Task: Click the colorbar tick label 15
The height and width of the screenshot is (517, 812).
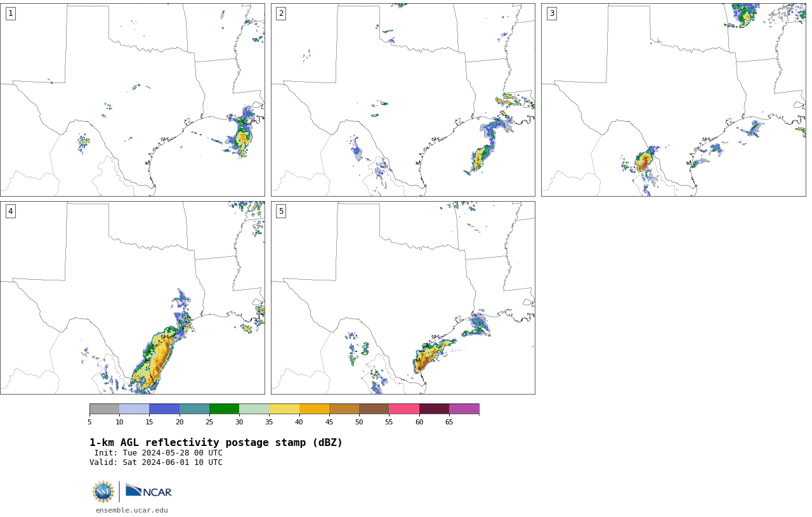Action: pyautogui.click(x=149, y=422)
